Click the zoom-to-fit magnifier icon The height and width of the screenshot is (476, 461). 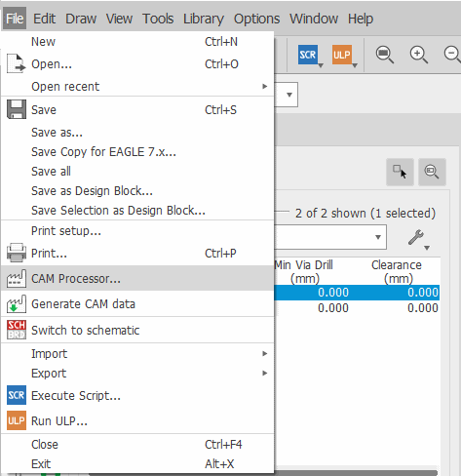(x=385, y=55)
